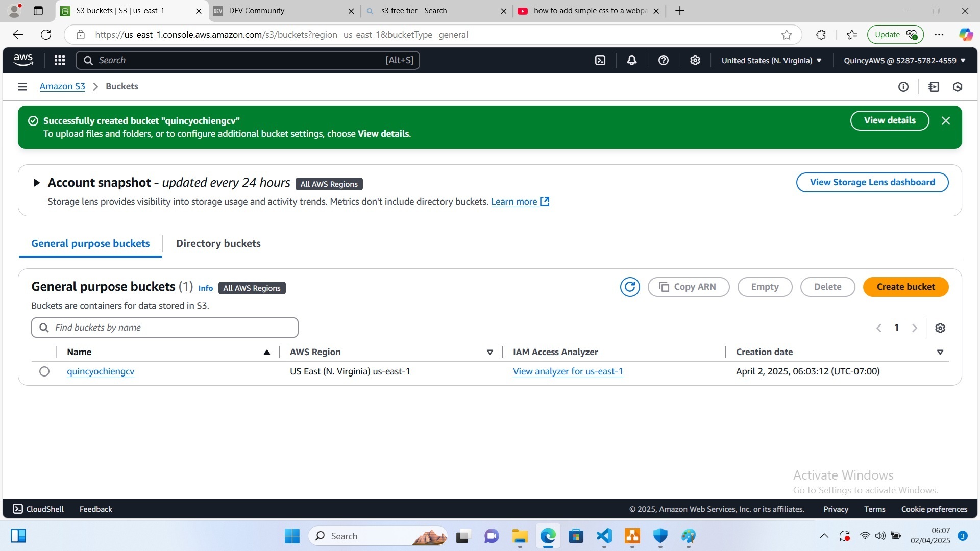Switch to General purpose buckets tab
Image resolution: width=980 pixels, height=551 pixels.
(90, 243)
